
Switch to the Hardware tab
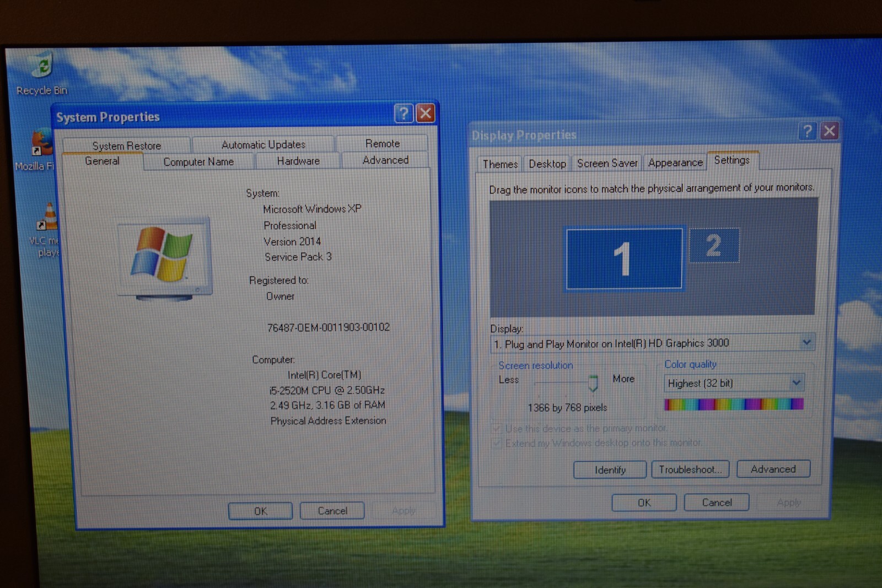pyautogui.click(x=298, y=161)
